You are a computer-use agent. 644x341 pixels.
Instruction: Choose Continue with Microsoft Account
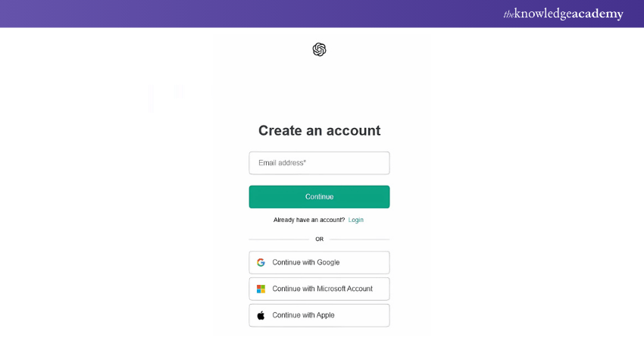pyautogui.click(x=319, y=289)
